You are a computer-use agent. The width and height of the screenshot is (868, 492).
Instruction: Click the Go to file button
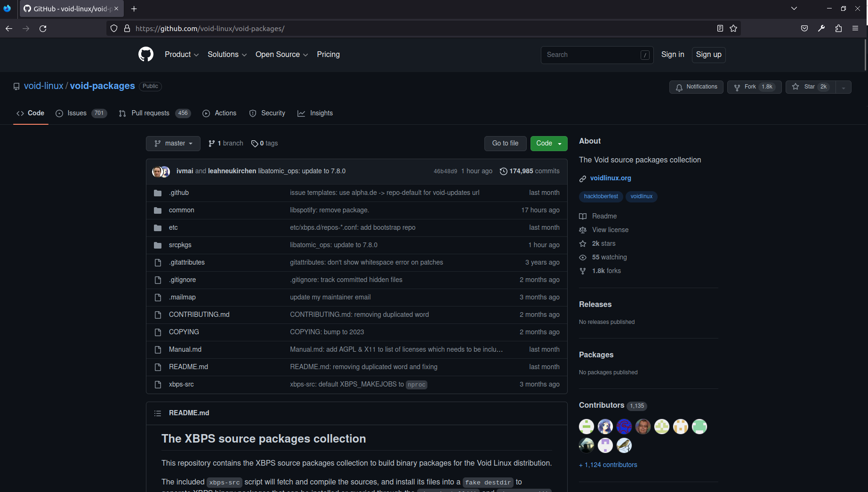tap(506, 144)
